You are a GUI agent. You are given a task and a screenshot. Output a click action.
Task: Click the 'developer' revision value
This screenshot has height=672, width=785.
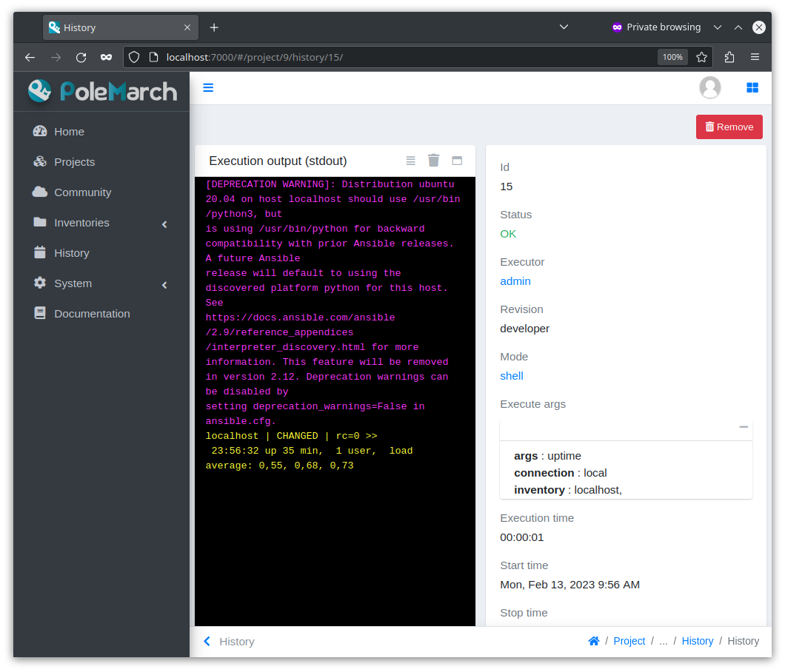(524, 329)
